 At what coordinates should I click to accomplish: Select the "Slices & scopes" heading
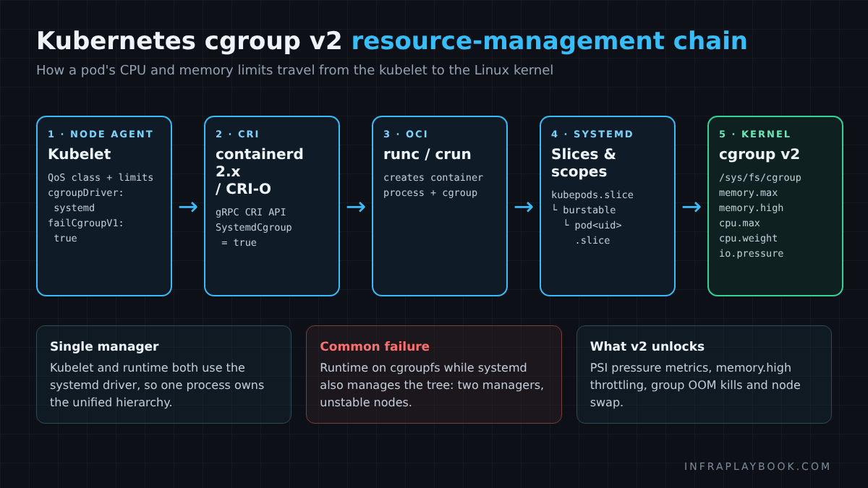click(584, 163)
